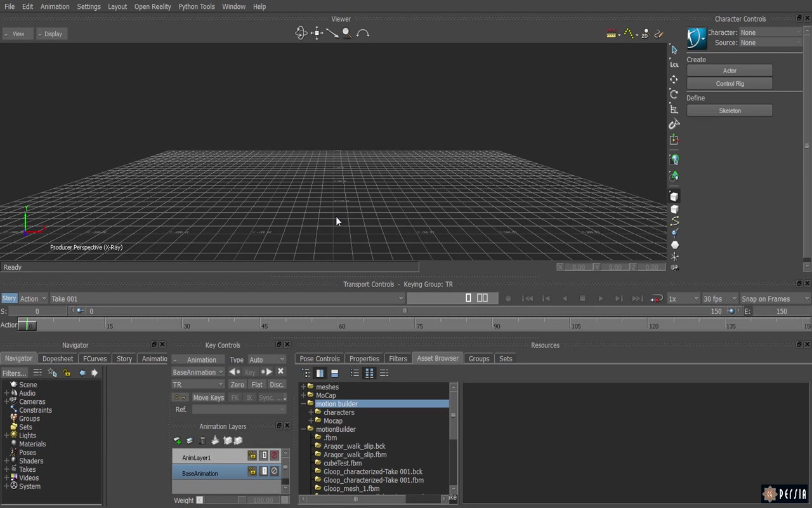Click the Control Rig button

pos(730,83)
